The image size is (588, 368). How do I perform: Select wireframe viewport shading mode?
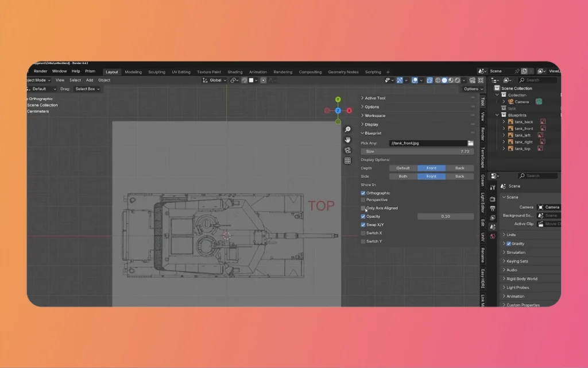tap(438, 80)
